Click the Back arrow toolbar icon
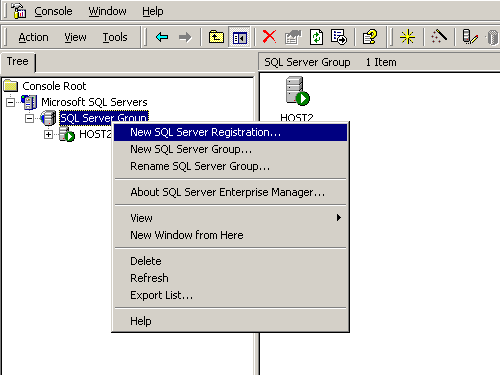The height and width of the screenshot is (375, 500). pyautogui.click(x=162, y=37)
